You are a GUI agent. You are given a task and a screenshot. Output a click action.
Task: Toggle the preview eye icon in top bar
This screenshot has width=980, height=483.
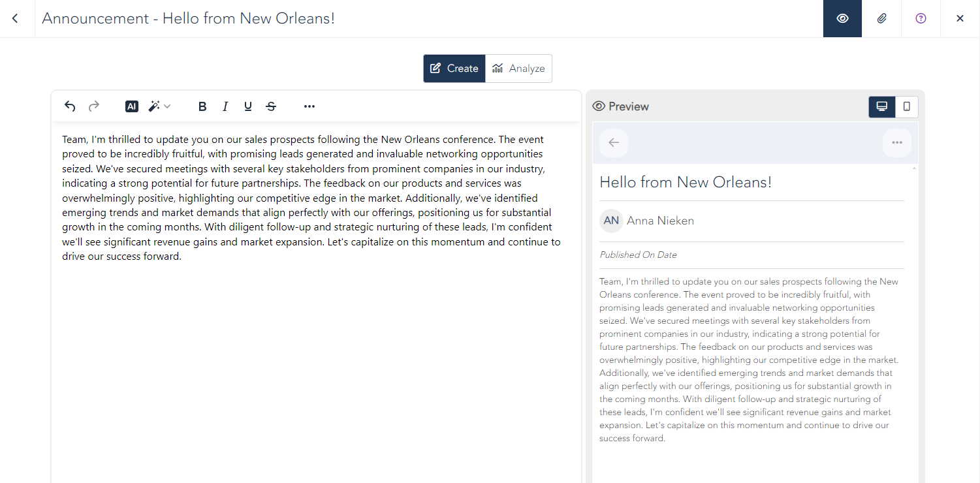(x=842, y=18)
